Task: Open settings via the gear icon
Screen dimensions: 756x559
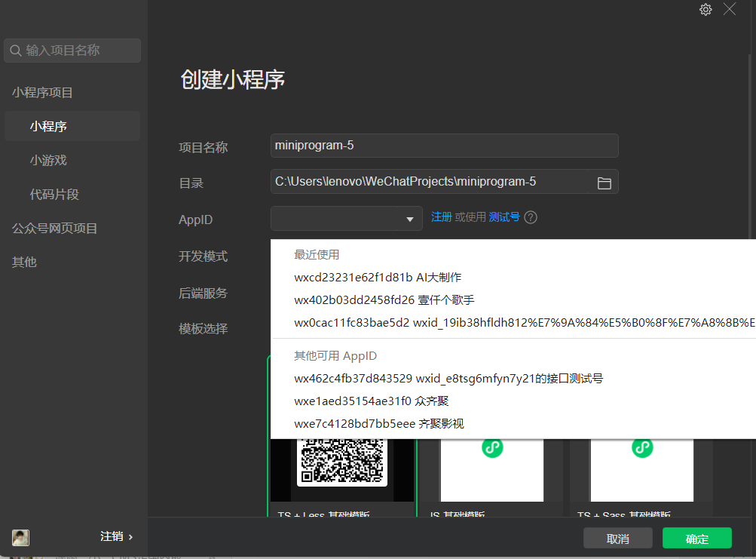Action: [x=705, y=10]
